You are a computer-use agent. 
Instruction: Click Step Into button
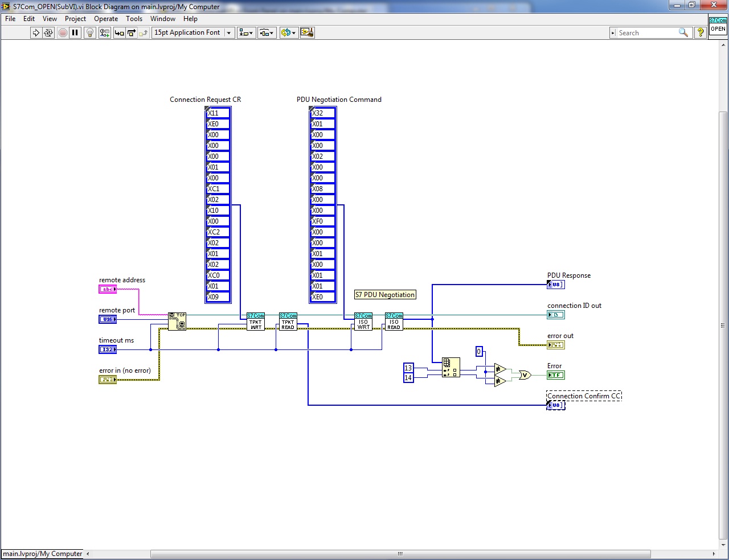[x=119, y=32]
